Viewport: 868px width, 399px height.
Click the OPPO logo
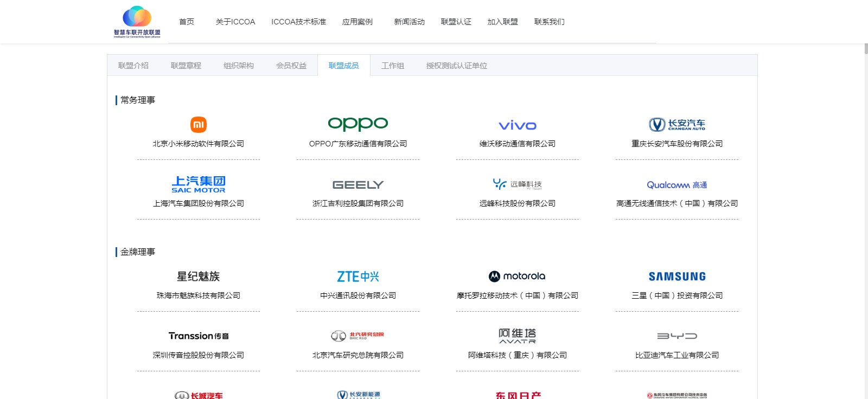358,124
